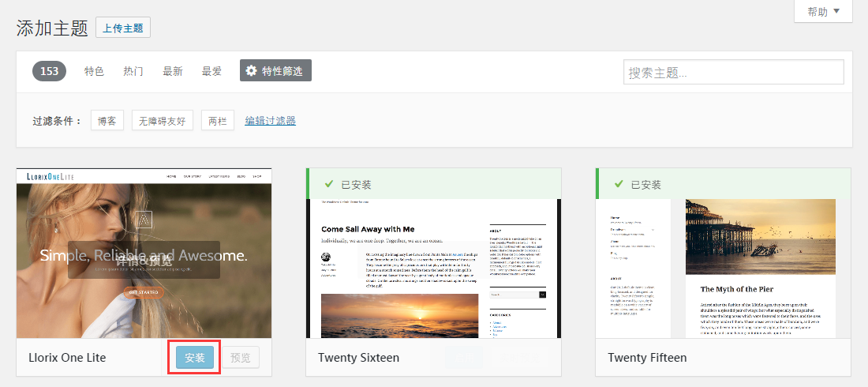This screenshot has width=868, height=387.
Task: Open the Twenty Sixteen theme screenshot
Action: [433, 269]
